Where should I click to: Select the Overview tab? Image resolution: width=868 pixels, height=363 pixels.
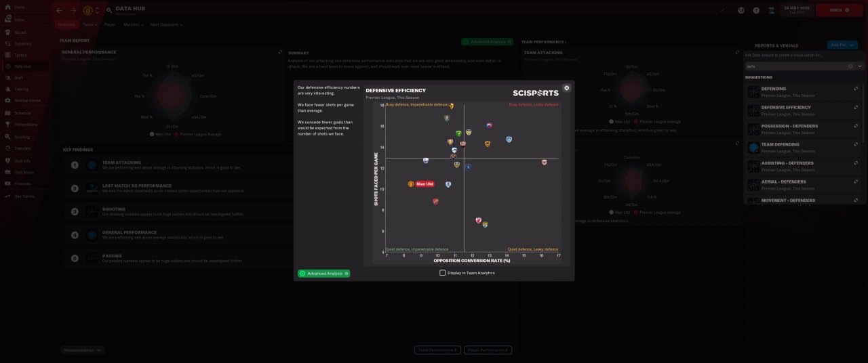pyautogui.click(x=66, y=24)
